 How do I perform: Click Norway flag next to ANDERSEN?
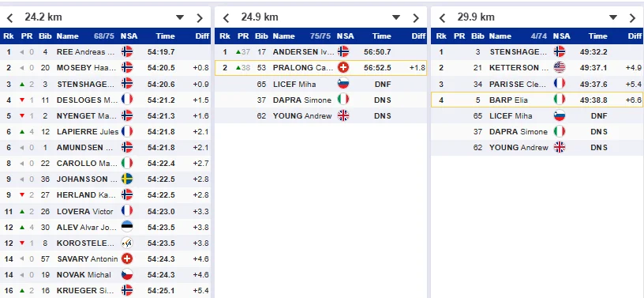[x=343, y=52]
